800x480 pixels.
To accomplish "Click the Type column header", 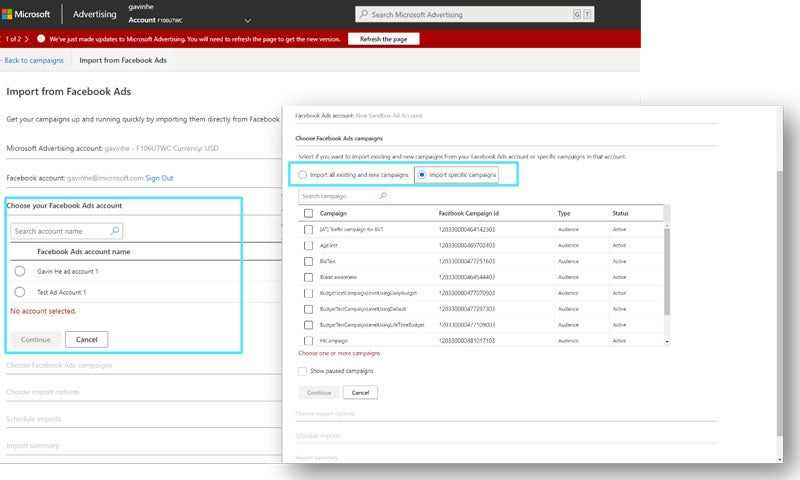I will point(564,213).
